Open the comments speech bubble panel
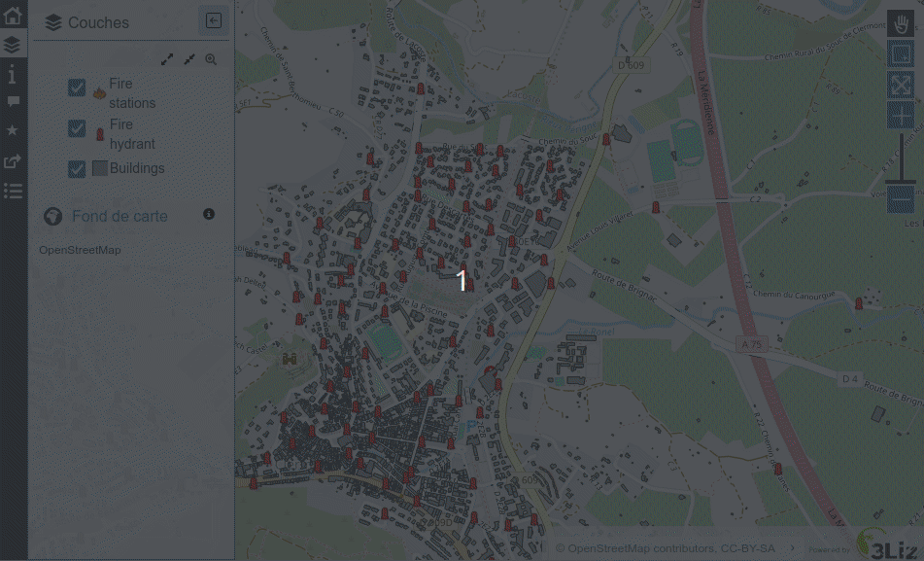Viewport: 924px width, 561px height. [x=13, y=101]
